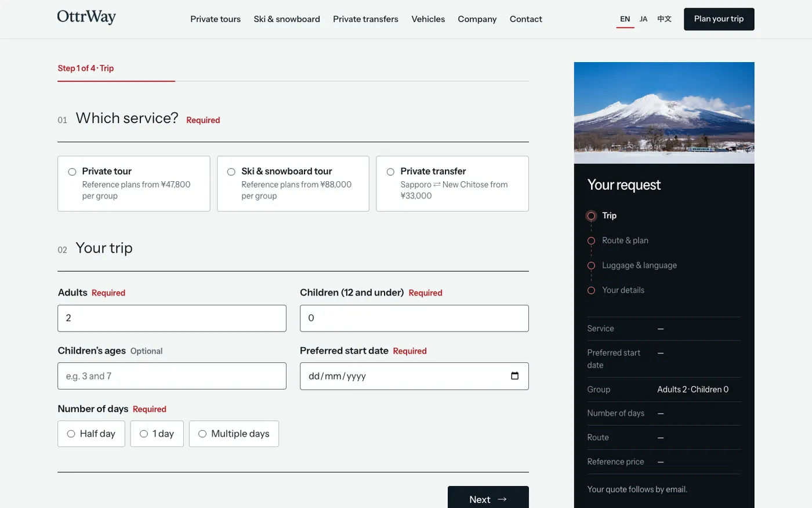Focus the Children (12 and under) field
This screenshot has width=812, height=508.
[414, 318]
